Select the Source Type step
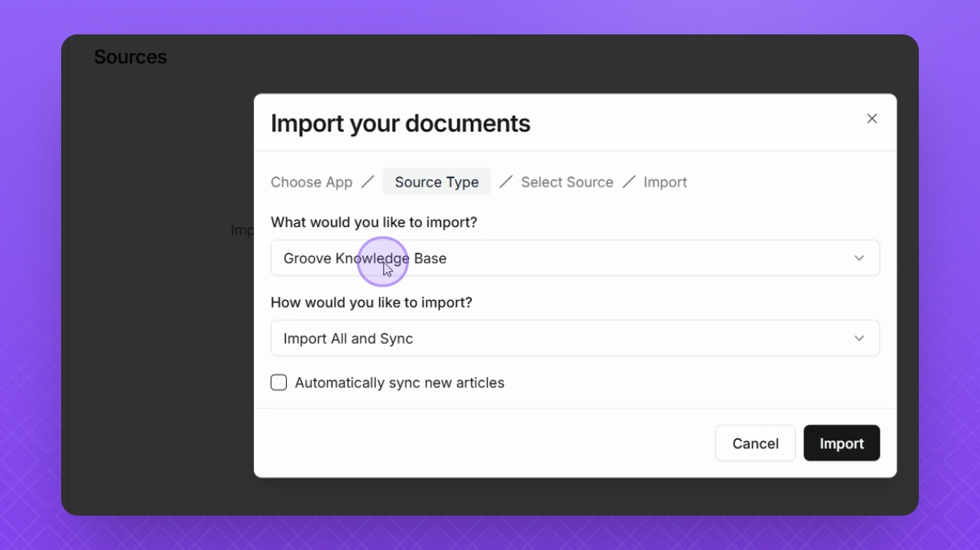This screenshot has width=980, height=550. pos(436,183)
